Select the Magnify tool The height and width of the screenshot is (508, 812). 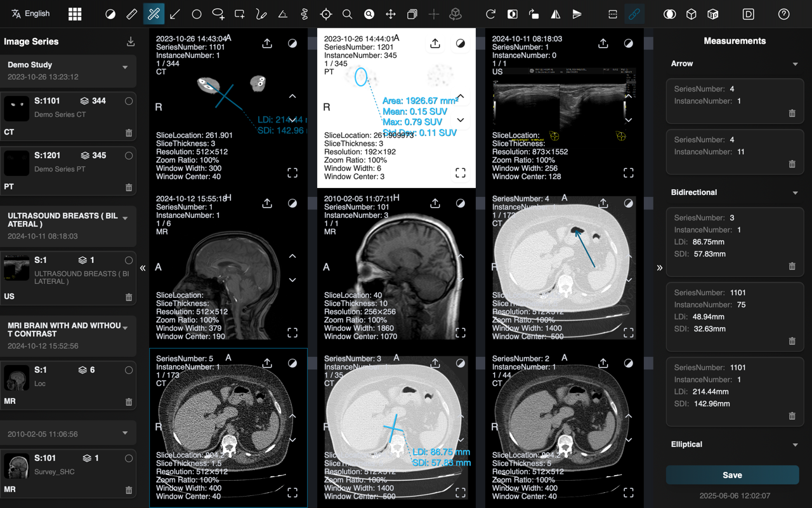(369, 13)
